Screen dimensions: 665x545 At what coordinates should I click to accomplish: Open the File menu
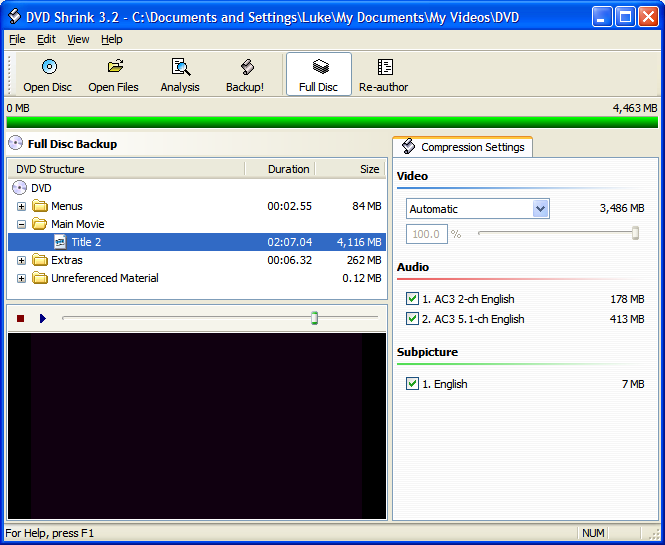coord(17,39)
